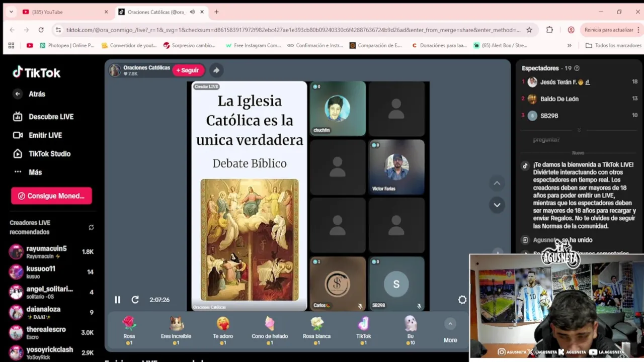Viewport: 644px width, 362px height.
Task: Select SB298 guest tile
Action: point(396,284)
